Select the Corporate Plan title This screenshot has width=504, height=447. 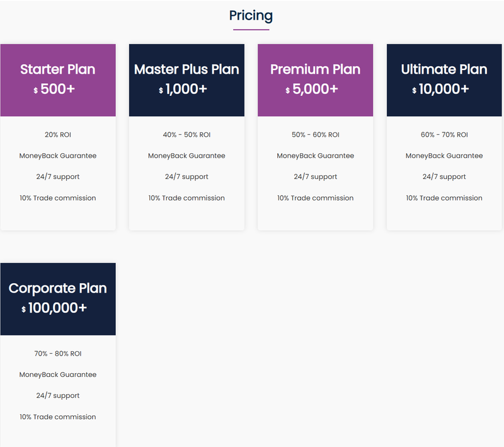click(58, 289)
